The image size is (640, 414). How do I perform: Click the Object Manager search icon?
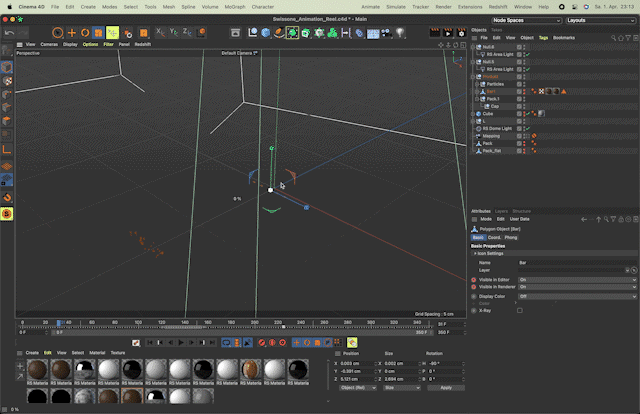click(613, 38)
